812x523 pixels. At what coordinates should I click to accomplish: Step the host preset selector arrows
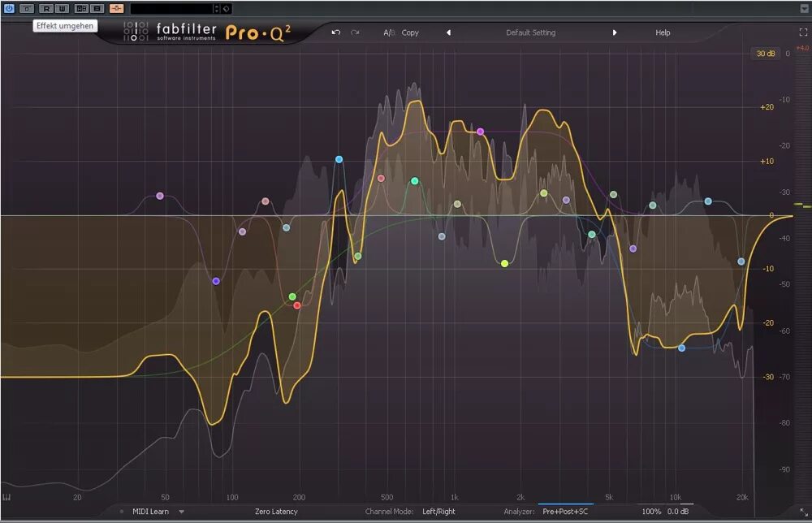click(x=217, y=9)
